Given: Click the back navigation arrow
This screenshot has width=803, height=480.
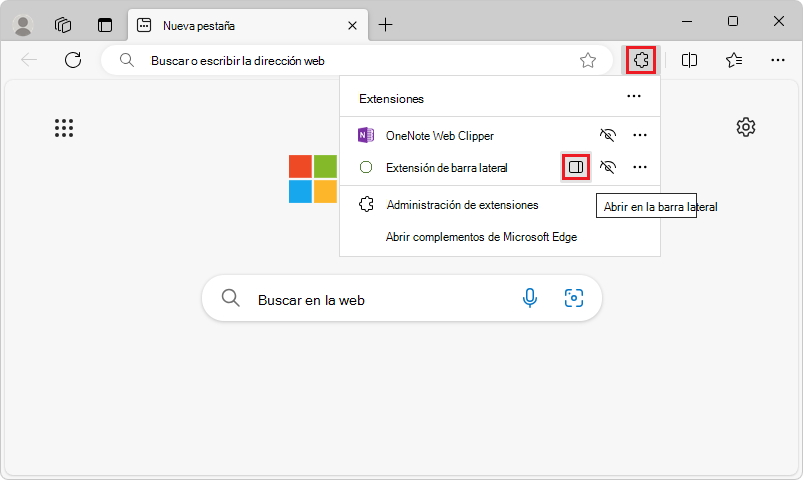Looking at the screenshot, I should pos(29,60).
